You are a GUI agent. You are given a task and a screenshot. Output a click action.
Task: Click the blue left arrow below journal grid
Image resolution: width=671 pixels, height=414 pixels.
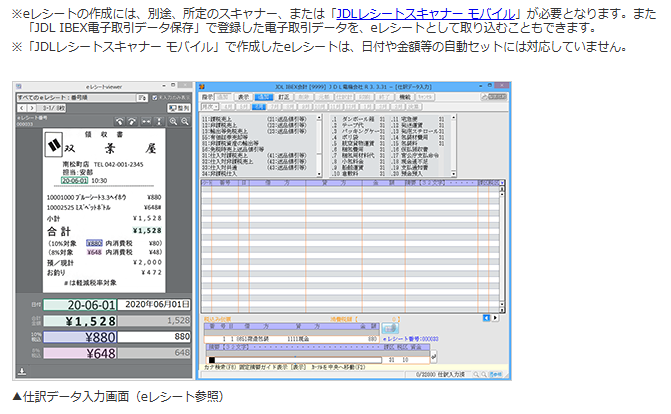486,318
